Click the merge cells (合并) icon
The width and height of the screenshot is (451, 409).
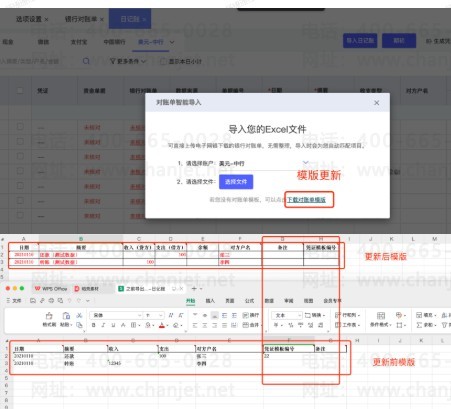click(x=252, y=325)
